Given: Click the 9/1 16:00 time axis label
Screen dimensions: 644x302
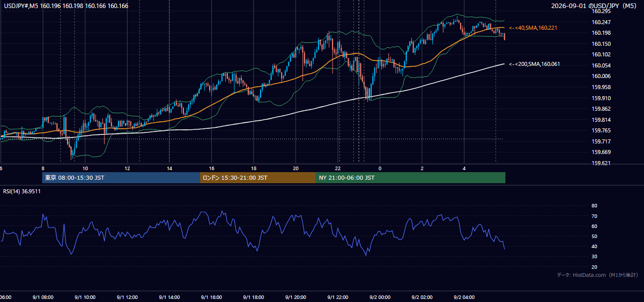Looking at the screenshot, I should [211, 297].
